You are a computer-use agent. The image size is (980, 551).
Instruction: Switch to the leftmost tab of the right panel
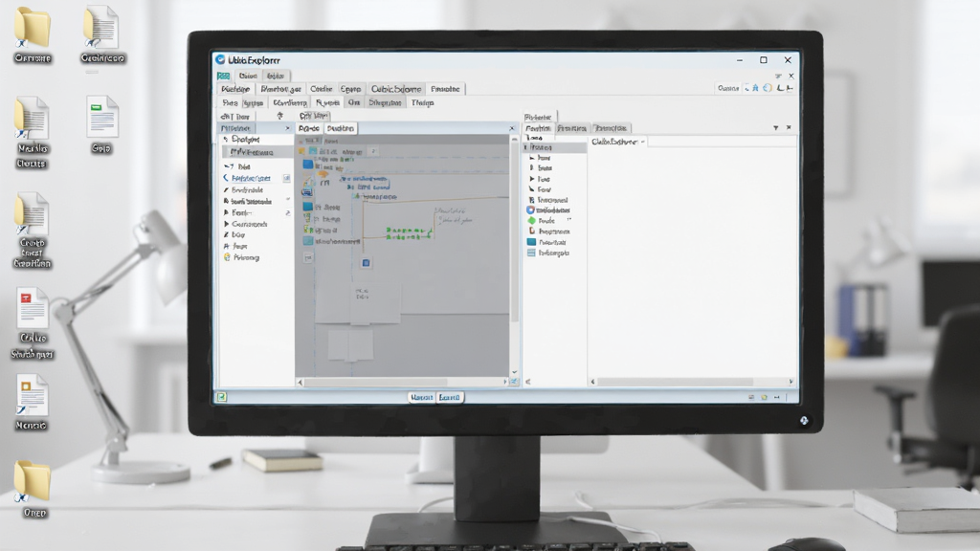coord(538,128)
